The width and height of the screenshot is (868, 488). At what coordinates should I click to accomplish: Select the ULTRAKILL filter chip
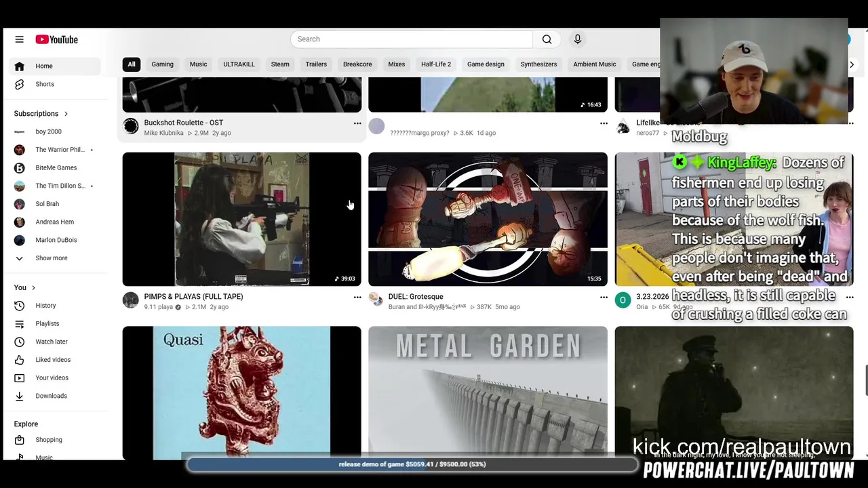tap(239, 64)
